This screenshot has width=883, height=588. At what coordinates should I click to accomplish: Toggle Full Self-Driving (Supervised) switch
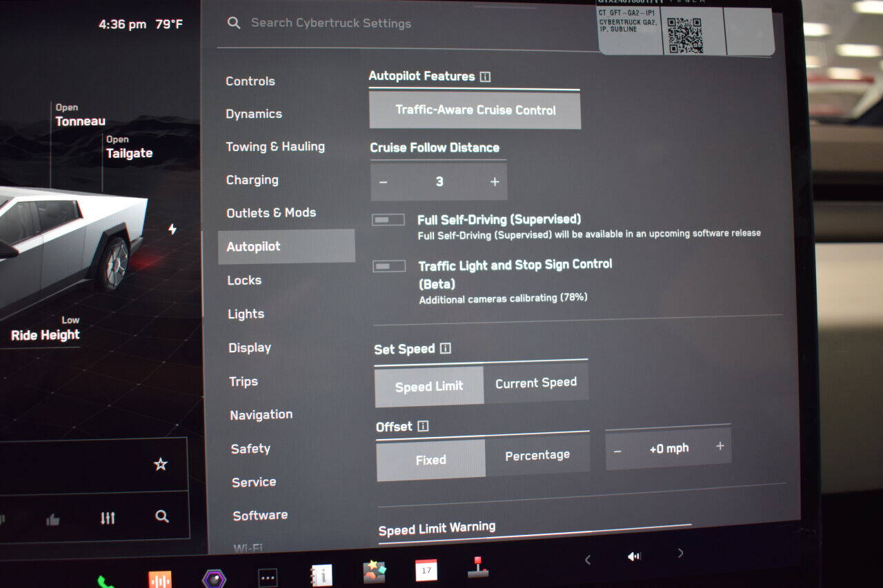(x=388, y=220)
